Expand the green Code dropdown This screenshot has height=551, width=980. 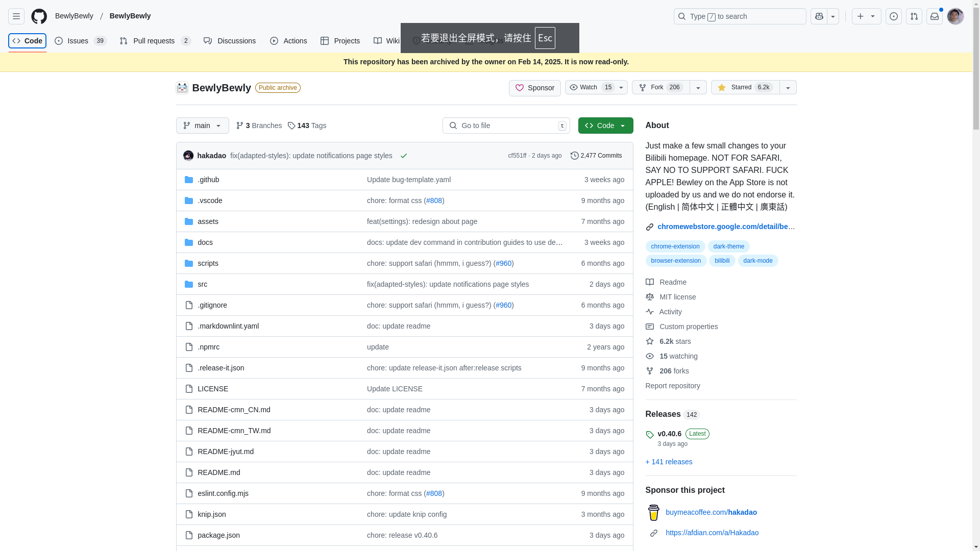[x=605, y=126]
